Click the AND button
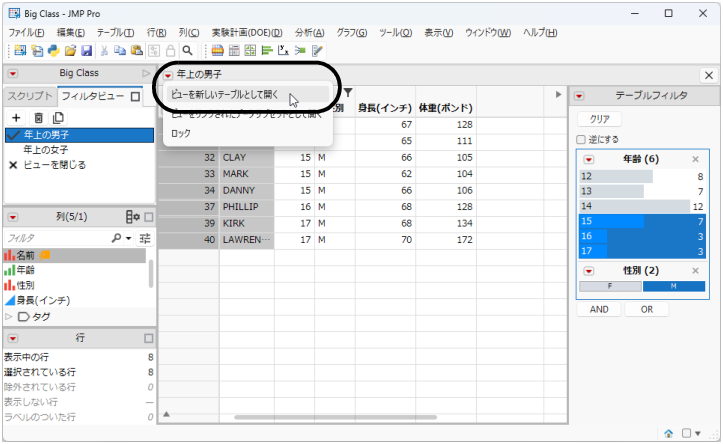Viewport: 723px width, 444px height. [599, 309]
